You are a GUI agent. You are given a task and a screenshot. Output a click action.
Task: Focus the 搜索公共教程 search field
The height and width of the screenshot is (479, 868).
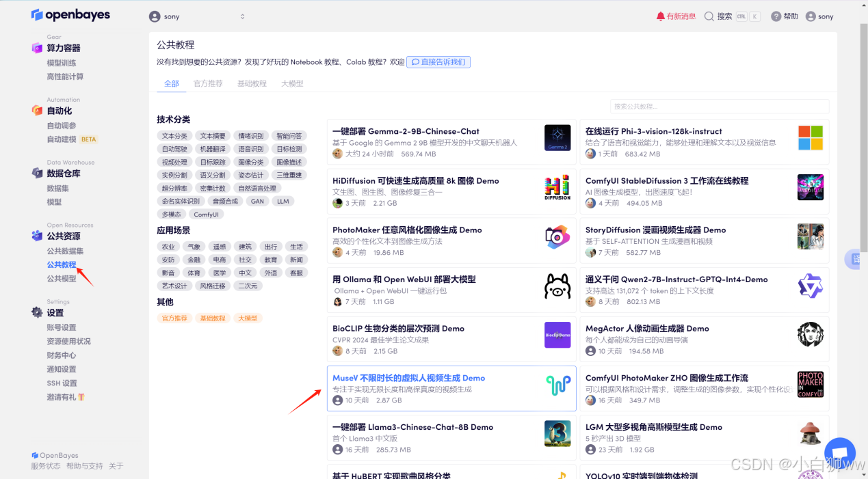click(720, 107)
